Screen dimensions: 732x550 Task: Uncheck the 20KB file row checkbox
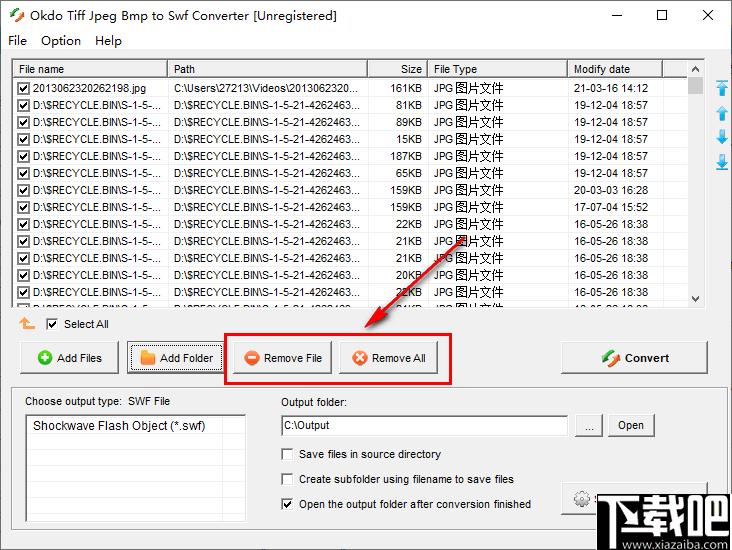point(23,275)
